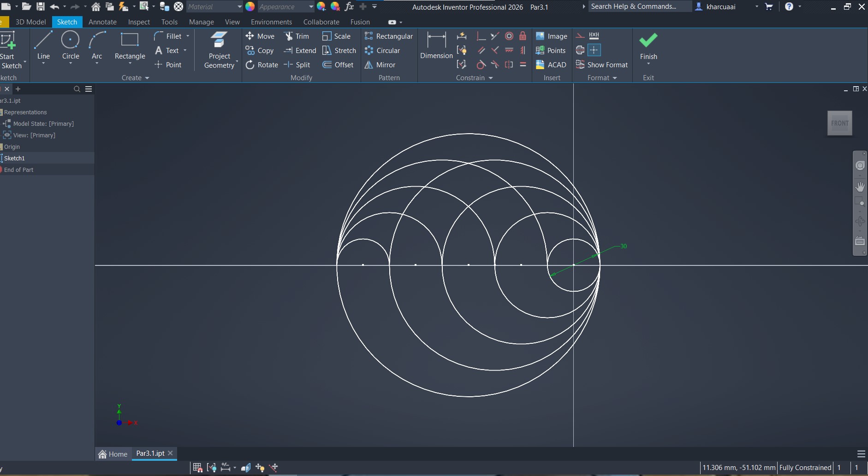
Task: Activate the Trim tool
Action: point(297,36)
